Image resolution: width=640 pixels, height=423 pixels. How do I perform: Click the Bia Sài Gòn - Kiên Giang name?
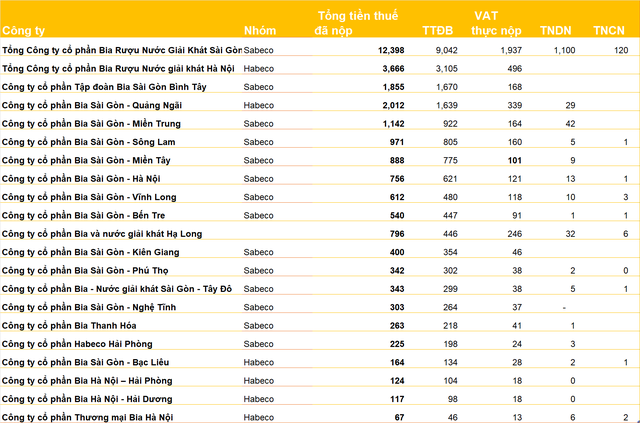[90, 252]
